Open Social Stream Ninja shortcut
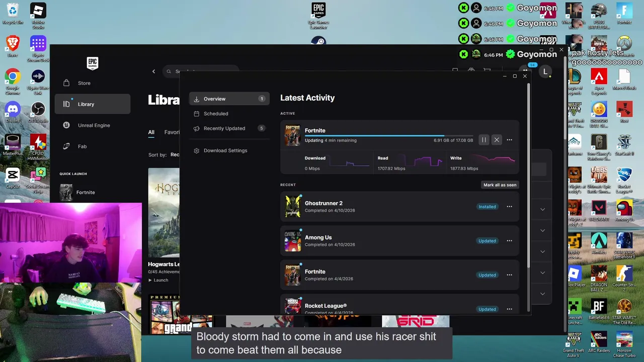The image size is (644, 362). [x=38, y=181]
